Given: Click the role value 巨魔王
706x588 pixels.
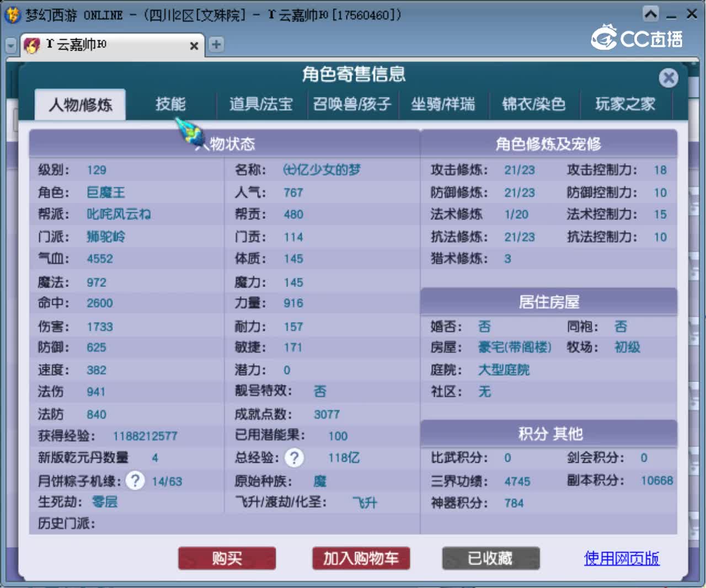Looking at the screenshot, I should click(106, 193).
